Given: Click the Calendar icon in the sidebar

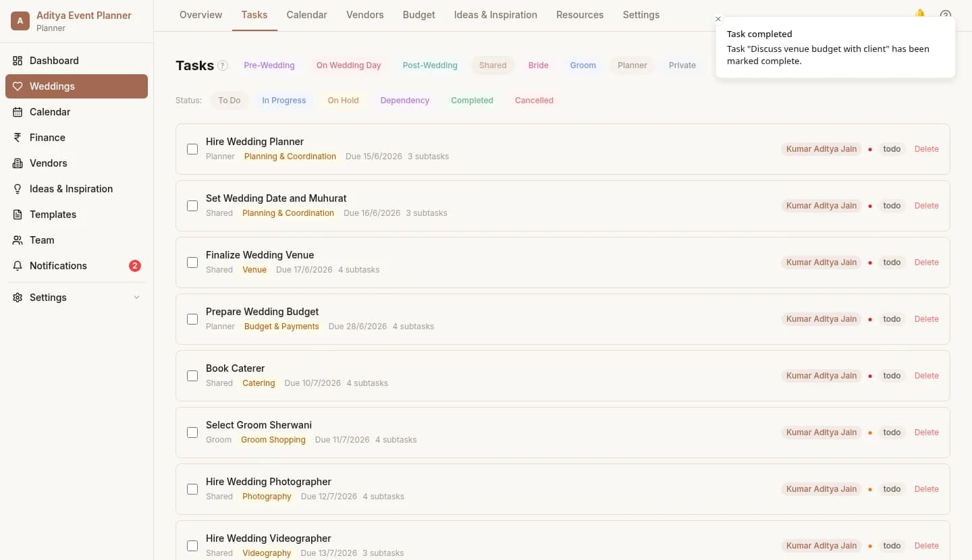Looking at the screenshot, I should (x=18, y=112).
